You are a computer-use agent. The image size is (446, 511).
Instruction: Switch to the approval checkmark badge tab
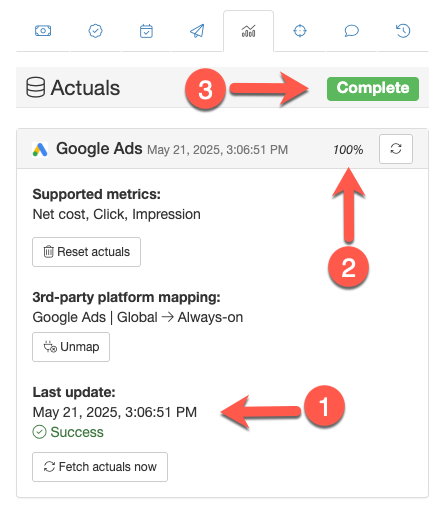(95, 31)
